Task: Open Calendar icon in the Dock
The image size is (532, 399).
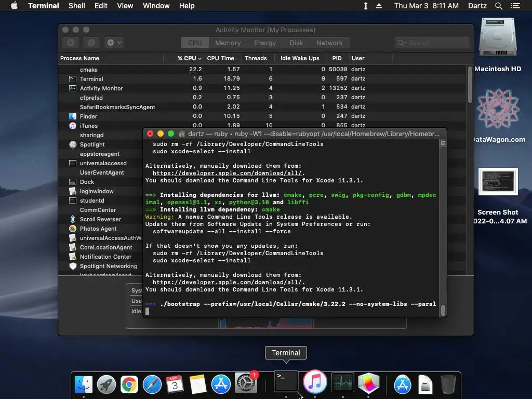Action: [175, 384]
